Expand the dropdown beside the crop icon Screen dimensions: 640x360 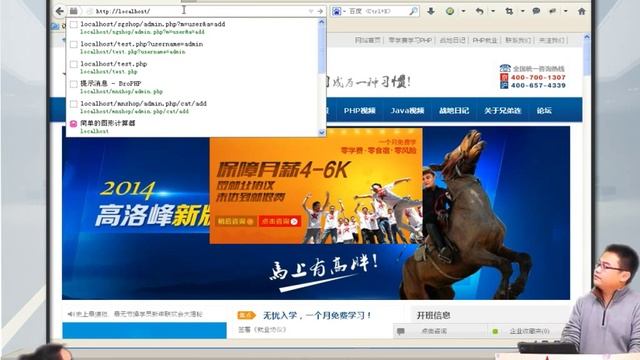(x=522, y=11)
